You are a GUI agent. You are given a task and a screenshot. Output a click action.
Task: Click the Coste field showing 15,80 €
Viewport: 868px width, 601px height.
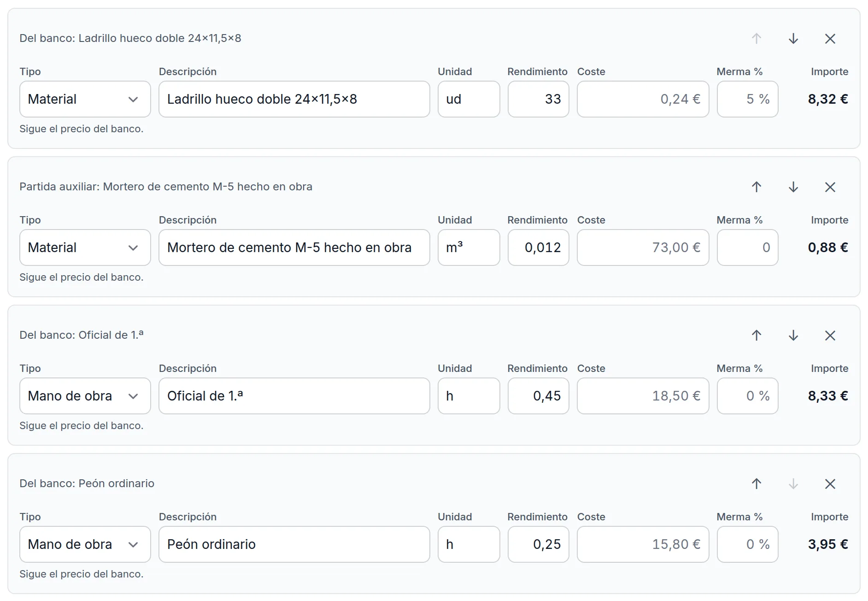(643, 544)
